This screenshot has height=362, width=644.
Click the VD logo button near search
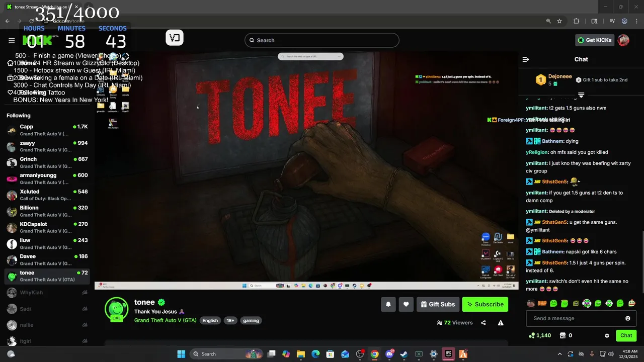point(175,38)
